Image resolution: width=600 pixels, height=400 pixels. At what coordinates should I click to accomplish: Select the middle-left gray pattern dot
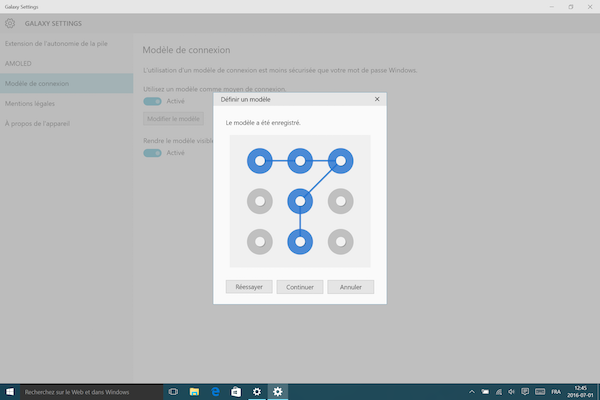[x=260, y=201]
